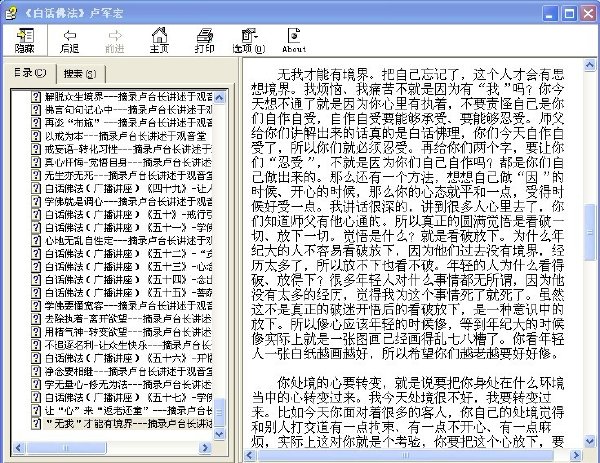Select topic 以戒为本 in contents list
The image size is (600, 463).
point(126,136)
